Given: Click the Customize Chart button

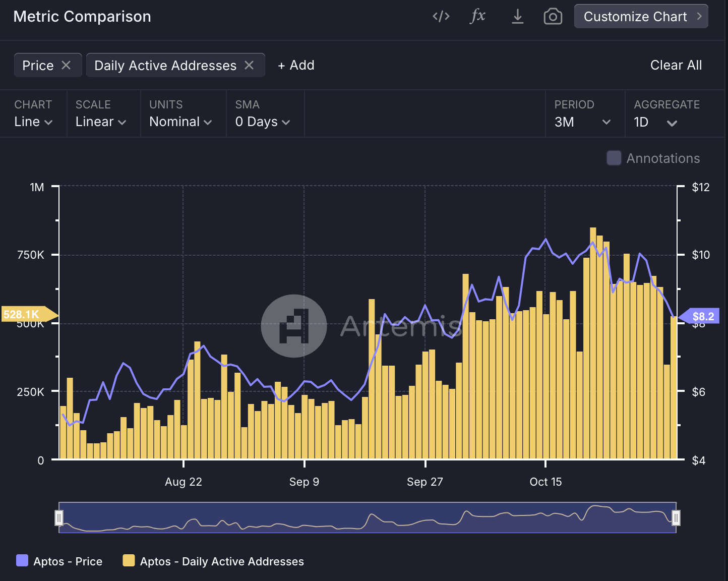Looking at the screenshot, I should (x=641, y=16).
